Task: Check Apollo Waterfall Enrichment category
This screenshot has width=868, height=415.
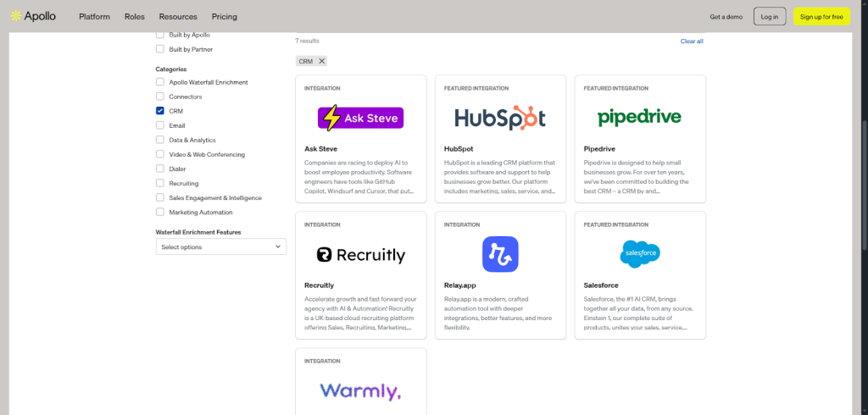Action: click(160, 82)
